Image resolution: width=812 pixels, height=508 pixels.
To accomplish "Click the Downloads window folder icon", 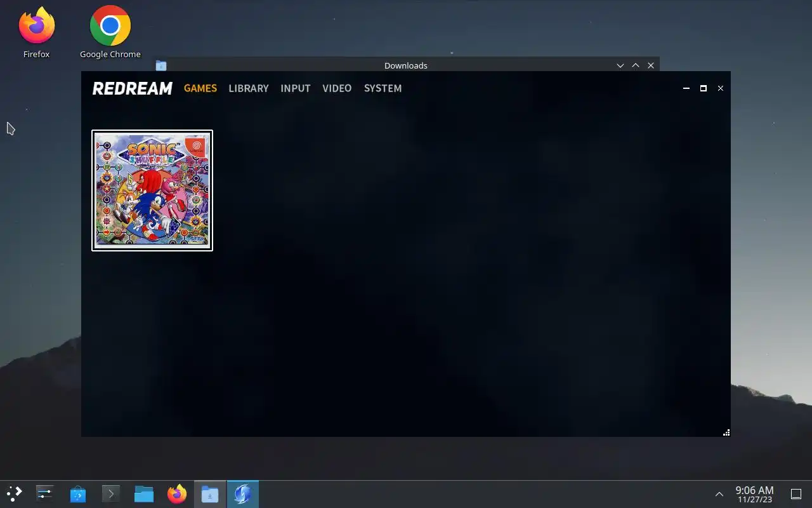I will pyautogui.click(x=161, y=65).
